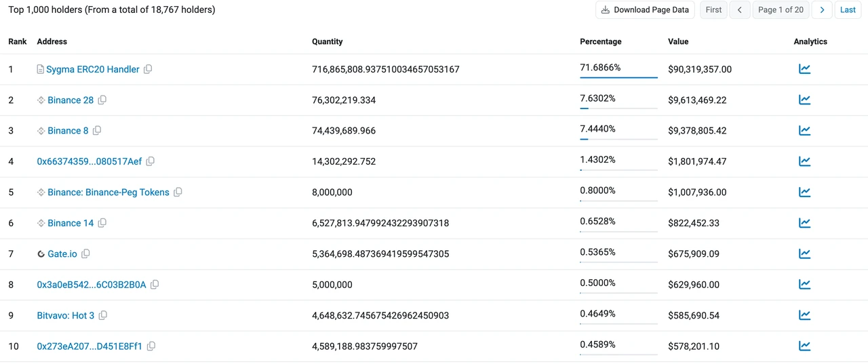
Task: Open the Gate.io address link
Action: click(62, 254)
